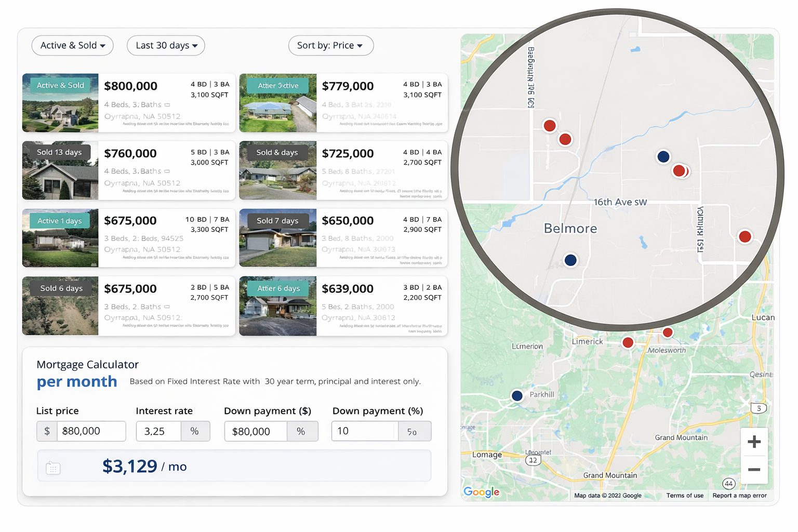
Task: Open the Sort by: Price dropdown
Action: pos(330,46)
